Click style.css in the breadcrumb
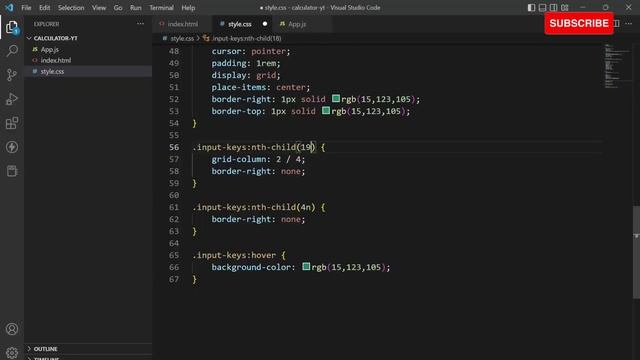This screenshot has width=640, height=360. (182, 38)
